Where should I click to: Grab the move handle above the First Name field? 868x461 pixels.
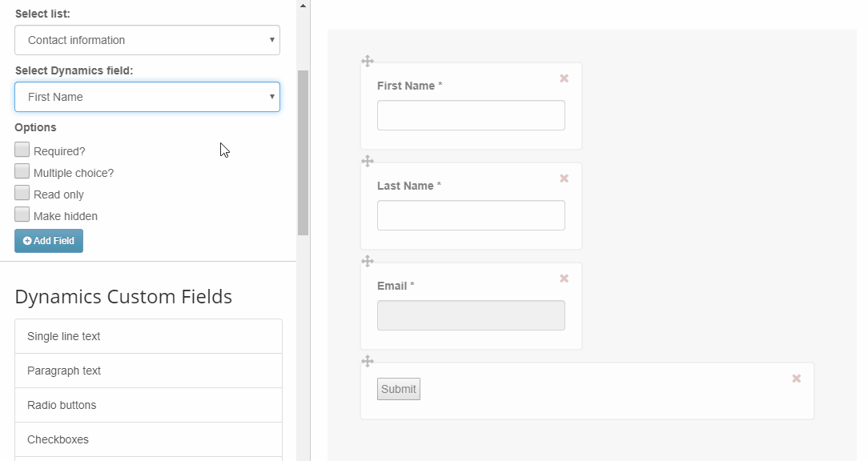[x=368, y=61]
